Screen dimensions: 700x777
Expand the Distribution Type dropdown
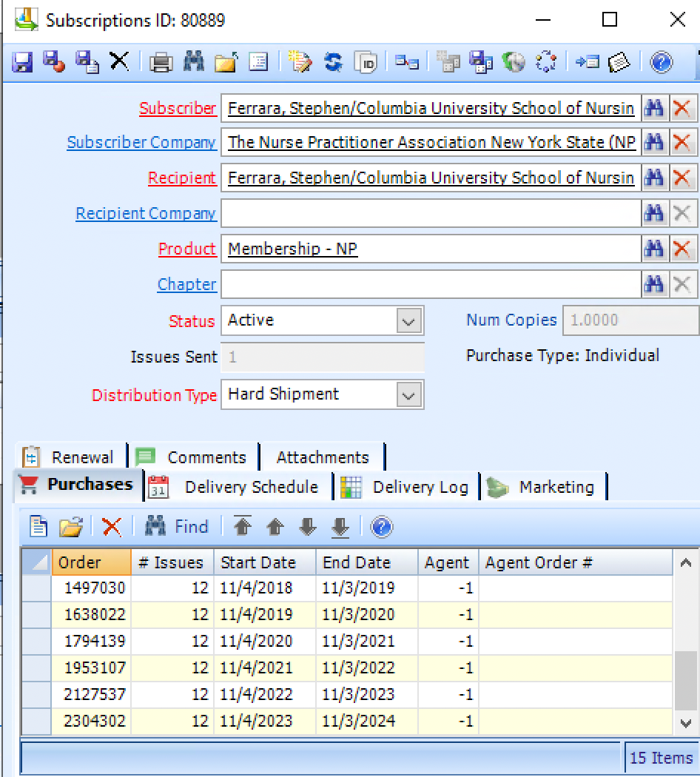coord(408,395)
